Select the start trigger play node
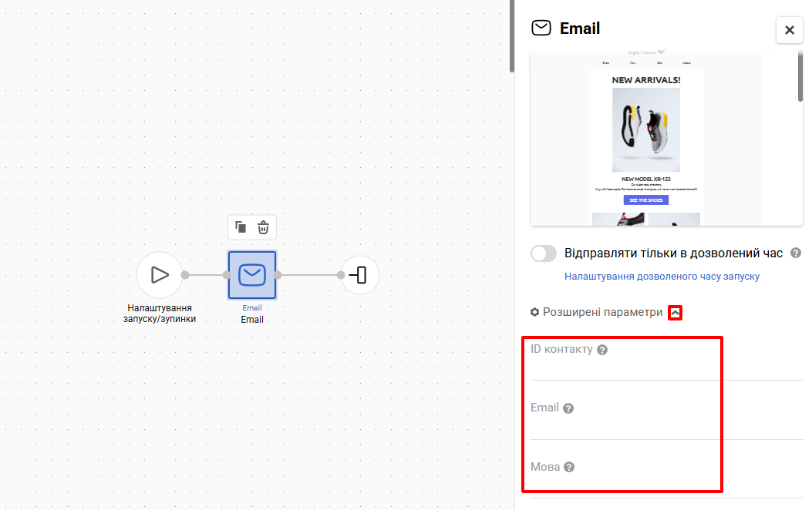Screen dimensions: 812x510 pyautogui.click(x=160, y=275)
